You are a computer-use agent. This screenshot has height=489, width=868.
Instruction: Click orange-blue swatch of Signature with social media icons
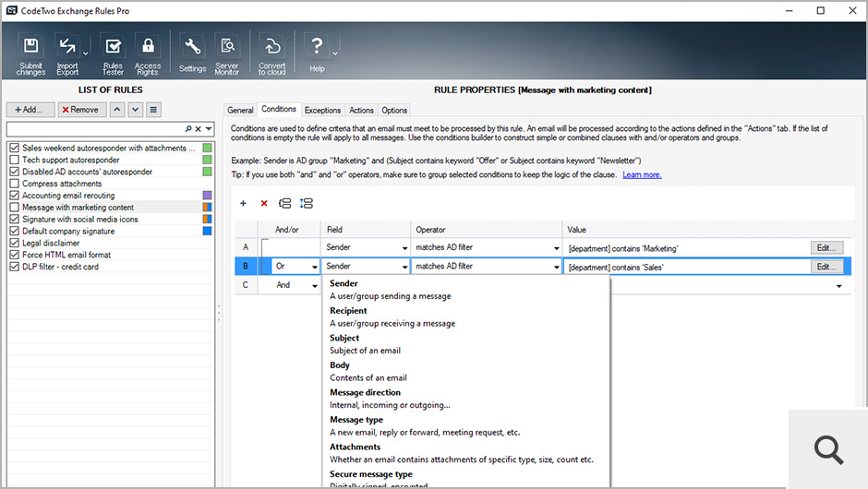tap(207, 219)
